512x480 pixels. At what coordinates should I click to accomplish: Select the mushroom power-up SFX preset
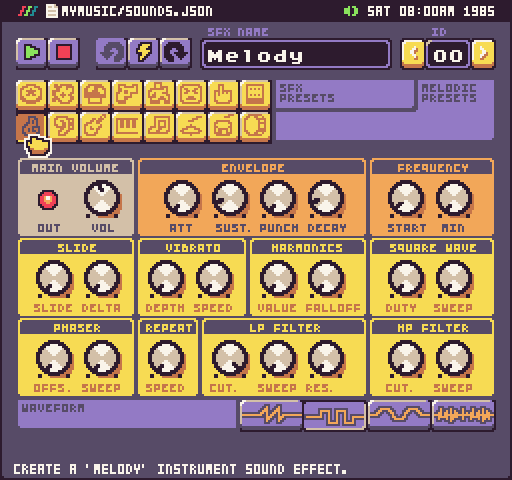[x=95, y=94]
